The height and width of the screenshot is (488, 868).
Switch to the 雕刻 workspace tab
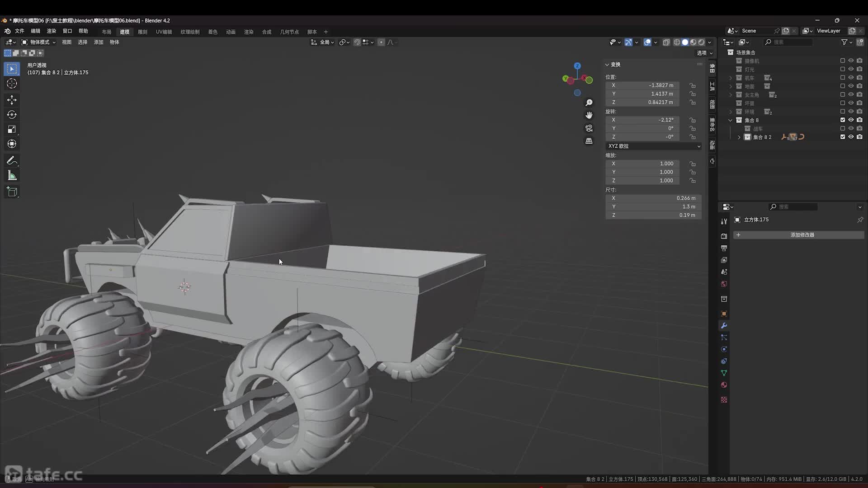[x=142, y=32]
